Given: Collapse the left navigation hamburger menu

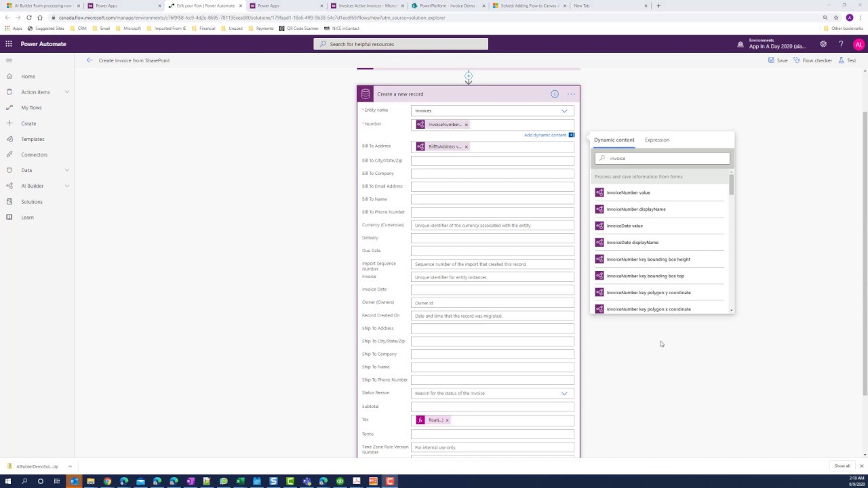Looking at the screenshot, I should 9,60.
